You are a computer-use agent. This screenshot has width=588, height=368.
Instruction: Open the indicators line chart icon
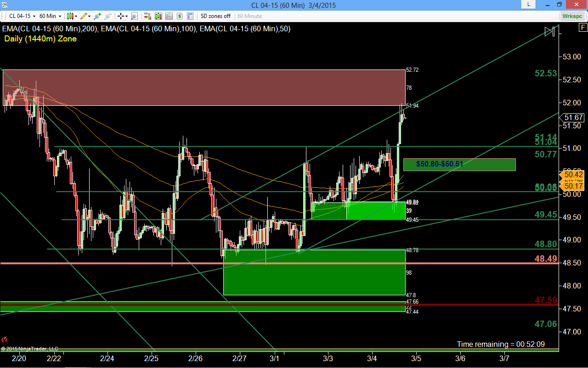pyautogui.click(x=169, y=16)
